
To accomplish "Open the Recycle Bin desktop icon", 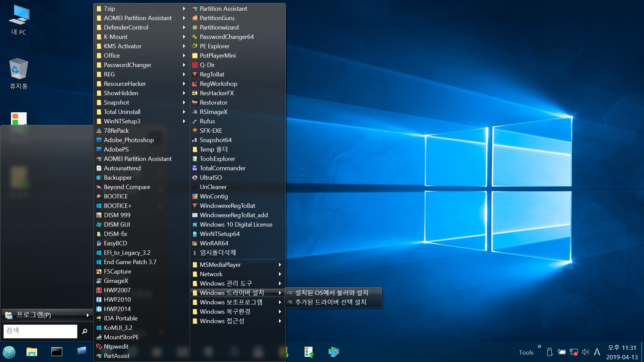I will point(19,74).
